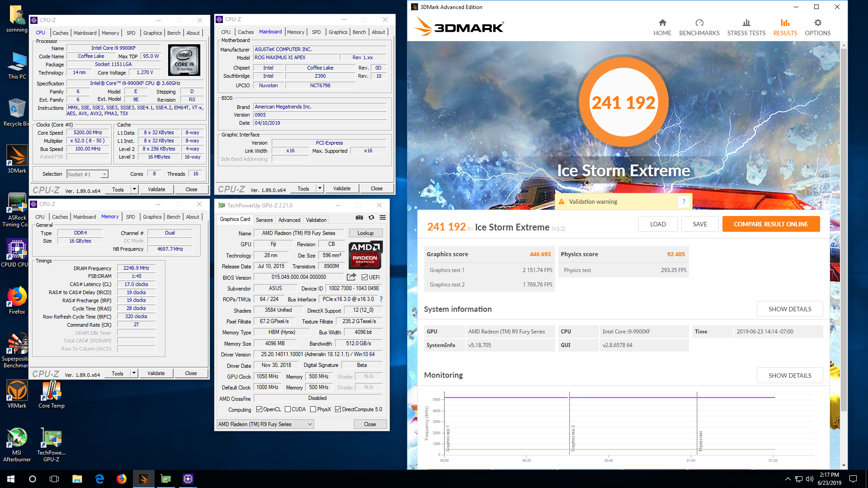
Task: Click the GPU-Z BIOS export share icon
Action: pyautogui.click(x=351, y=277)
